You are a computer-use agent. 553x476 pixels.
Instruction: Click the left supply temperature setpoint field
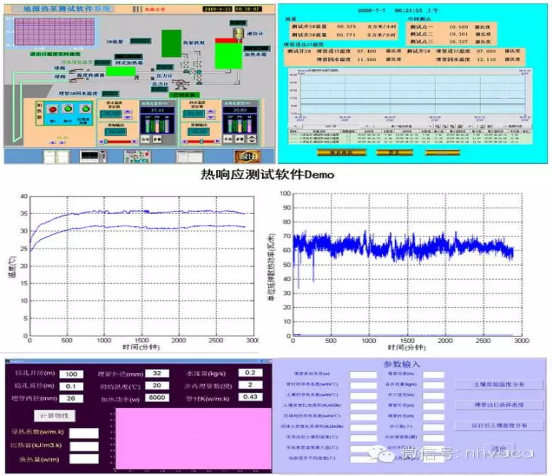click(x=111, y=114)
